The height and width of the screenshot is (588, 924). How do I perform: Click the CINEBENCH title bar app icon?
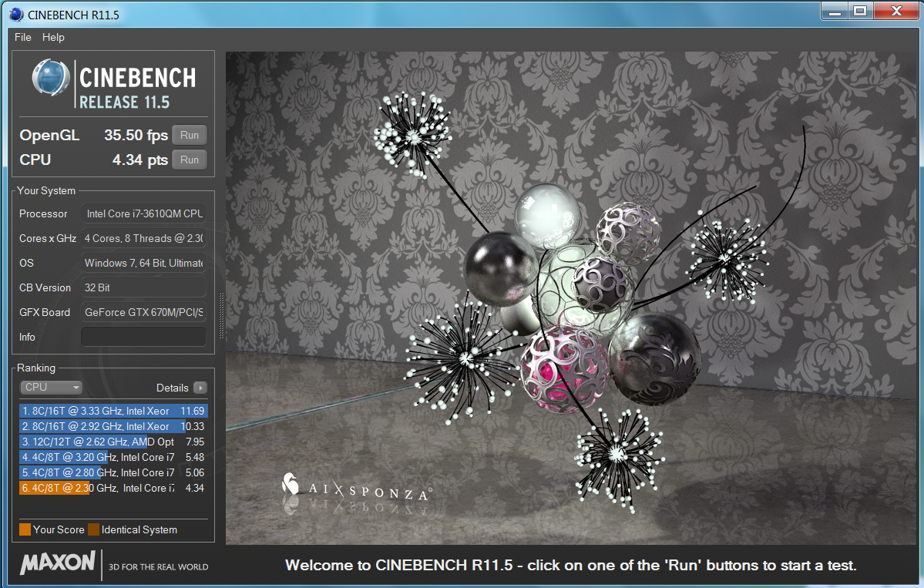coord(16,15)
